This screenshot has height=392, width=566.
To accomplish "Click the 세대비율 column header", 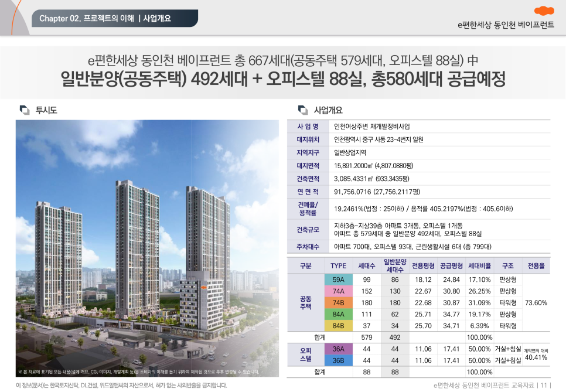I will click(479, 265).
